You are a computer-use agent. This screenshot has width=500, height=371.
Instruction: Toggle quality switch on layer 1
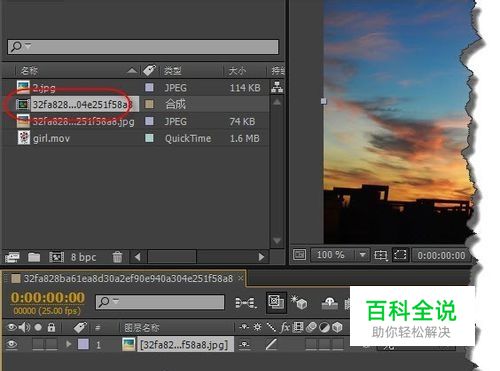[271, 344]
